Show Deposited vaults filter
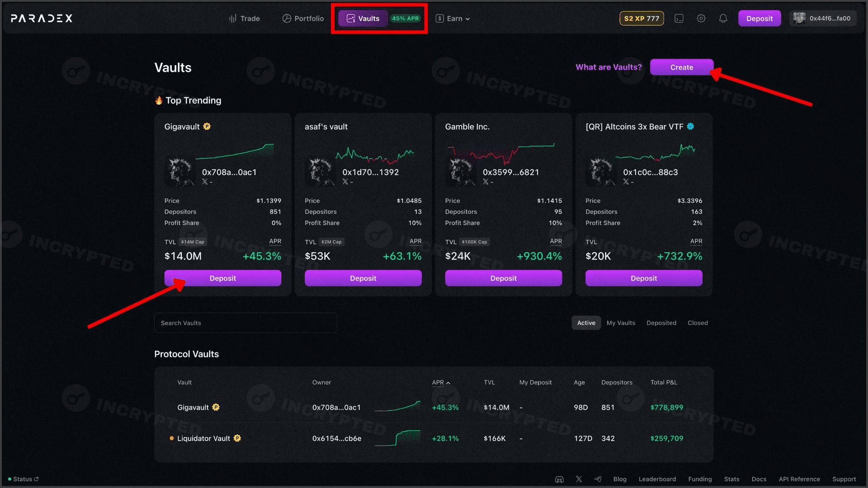Image resolution: width=868 pixels, height=488 pixels. tap(661, 323)
